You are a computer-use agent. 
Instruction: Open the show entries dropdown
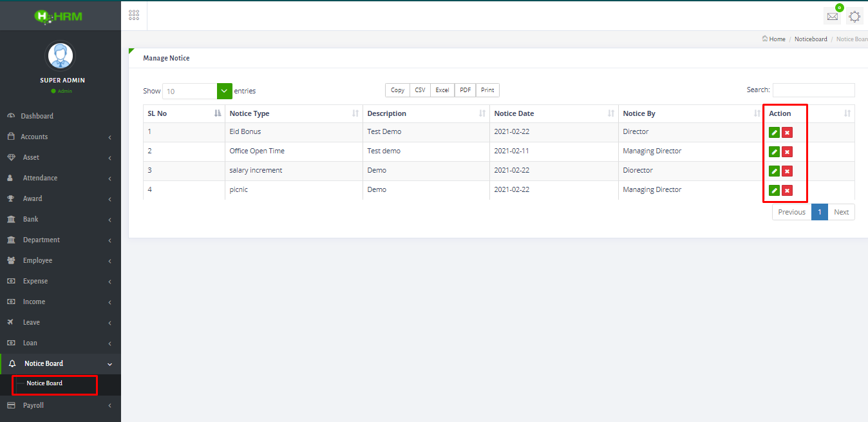197,91
